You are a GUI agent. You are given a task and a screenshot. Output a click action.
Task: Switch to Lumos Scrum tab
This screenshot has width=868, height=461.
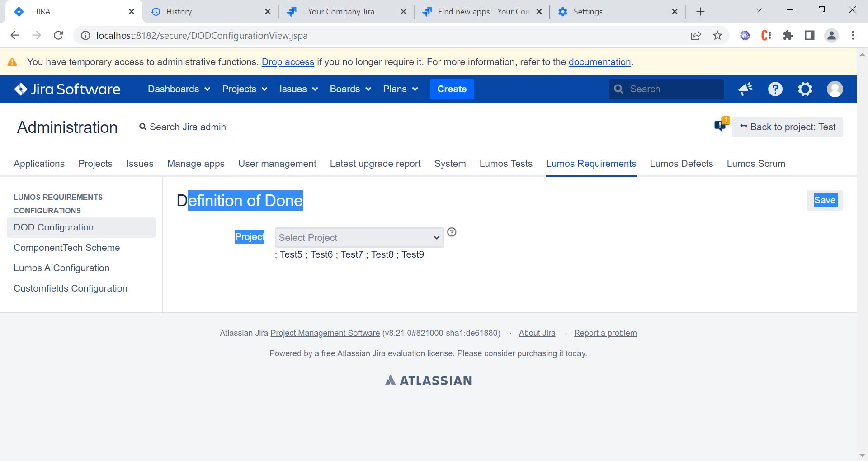(756, 164)
